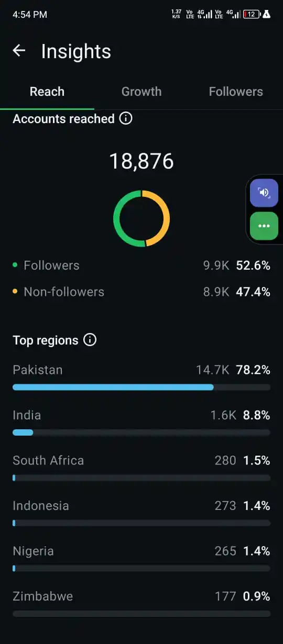Image resolution: width=283 pixels, height=644 pixels.
Task: Select the Zimbabwe region row
Action: click(141, 603)
